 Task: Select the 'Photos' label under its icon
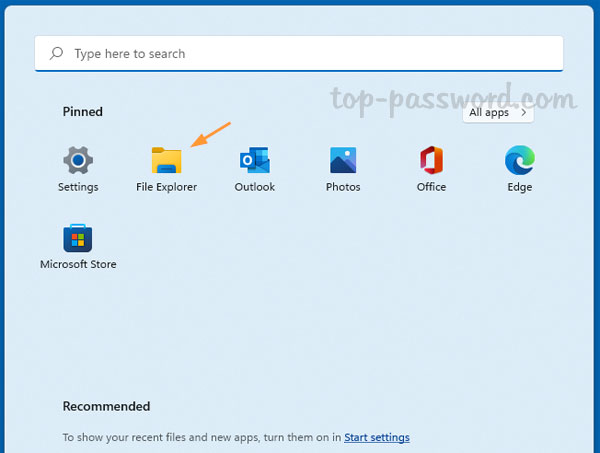tap(343, 187)
